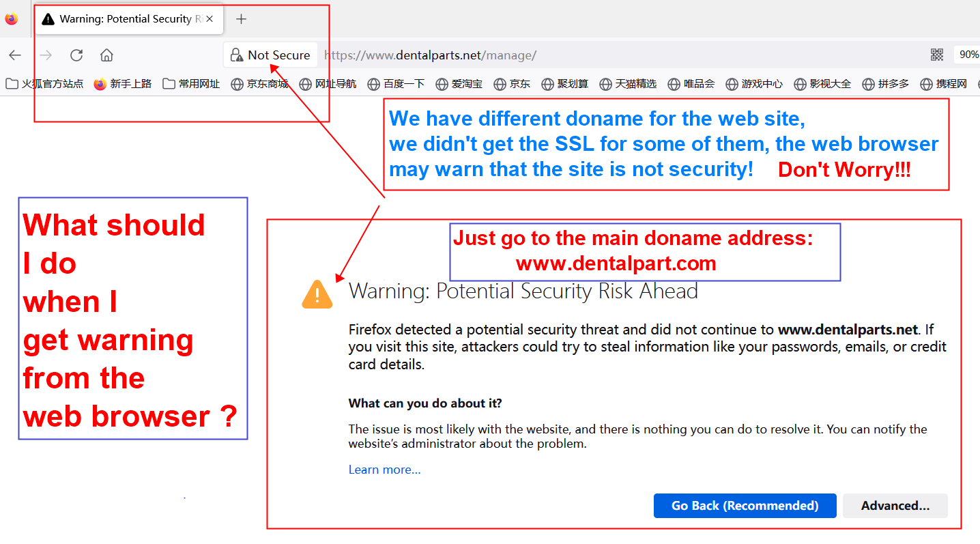
Task: Open a new tab with plus button
Action: (x=241, y=19)
